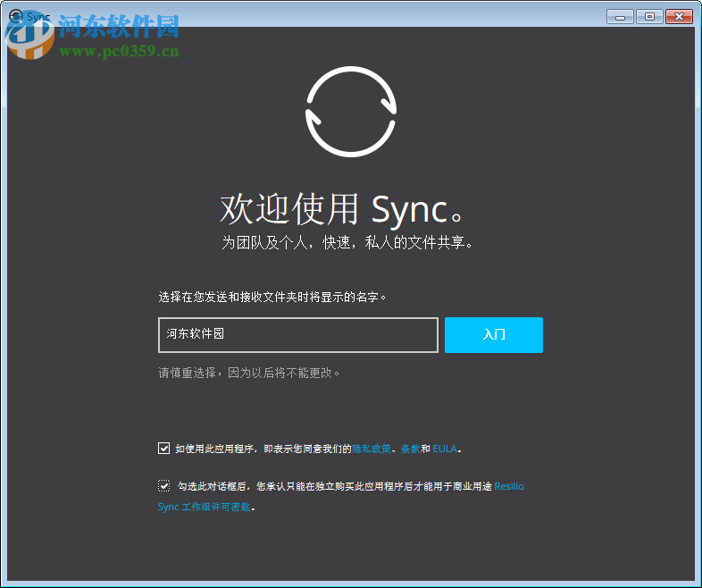Open the 隐私政策 privacy policy link
The image size is (702, 588).
click(372, 449)
